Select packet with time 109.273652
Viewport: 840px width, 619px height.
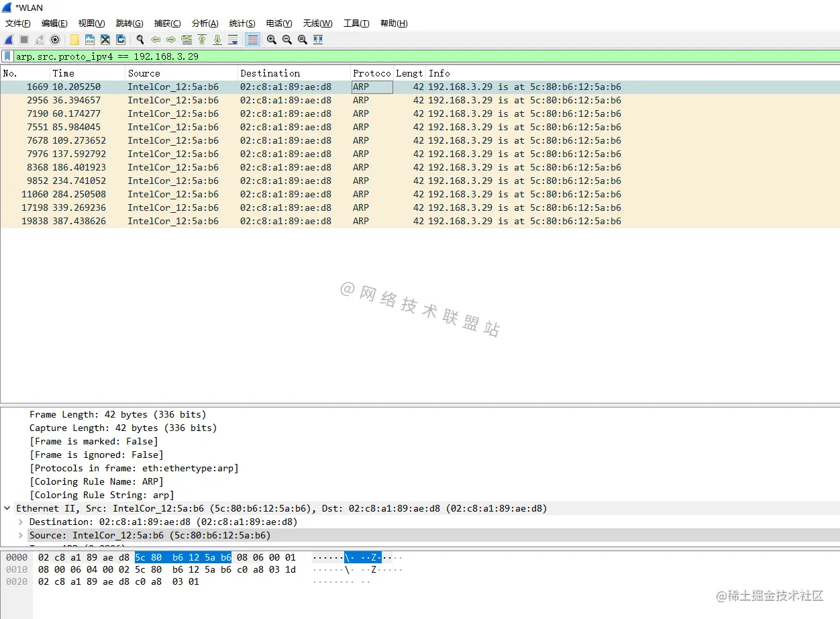pos(420,140)
